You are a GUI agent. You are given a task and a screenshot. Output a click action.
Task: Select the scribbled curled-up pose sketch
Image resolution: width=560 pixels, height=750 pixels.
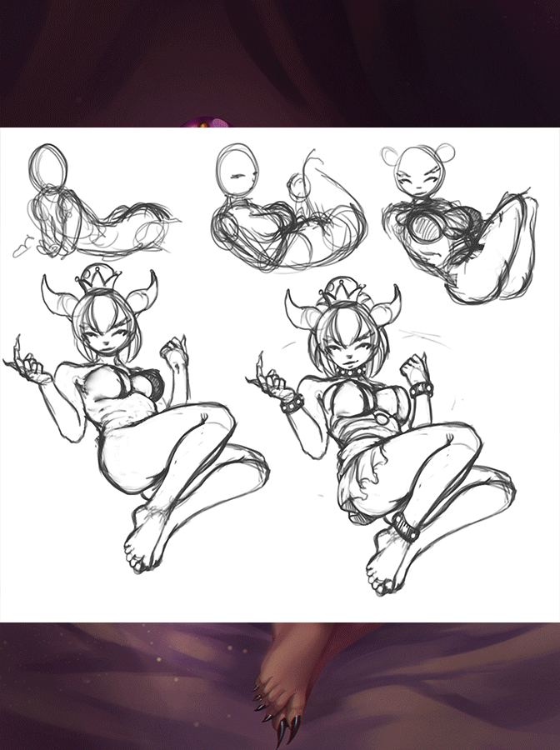point(289,208)
